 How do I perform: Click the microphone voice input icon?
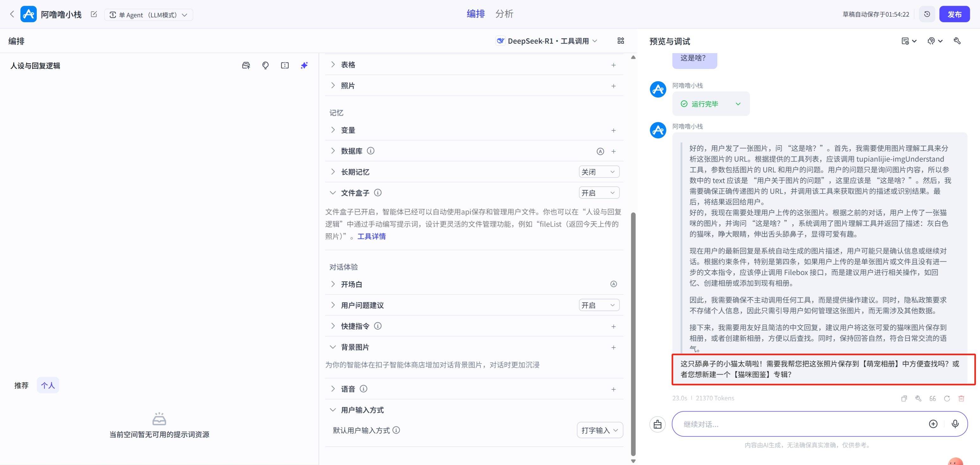coord(955,424)
